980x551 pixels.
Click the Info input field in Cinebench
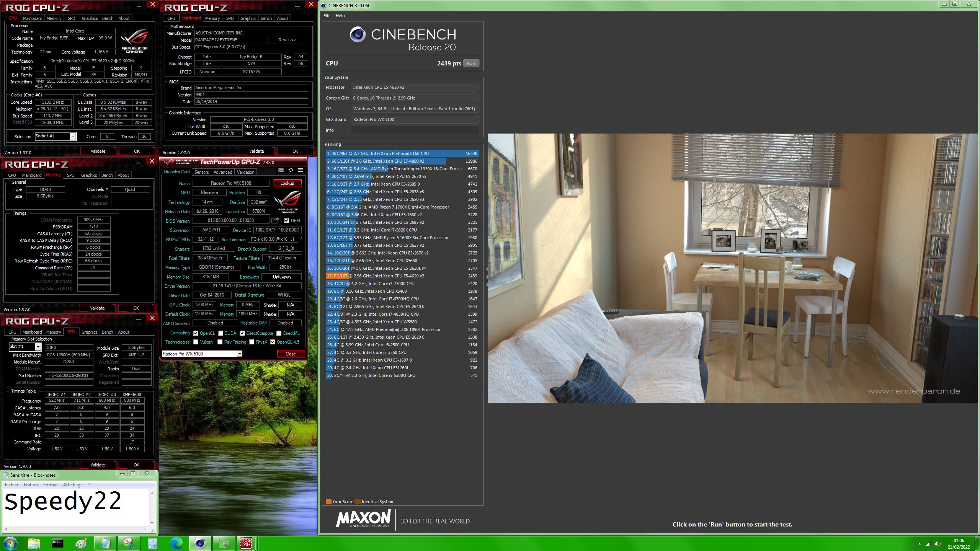click(415, 130)
